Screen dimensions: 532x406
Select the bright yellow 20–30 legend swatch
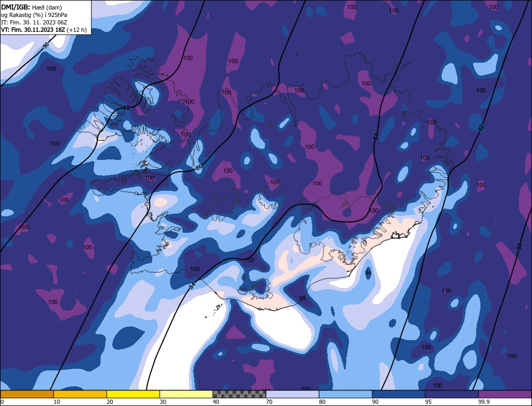(133, 394)
